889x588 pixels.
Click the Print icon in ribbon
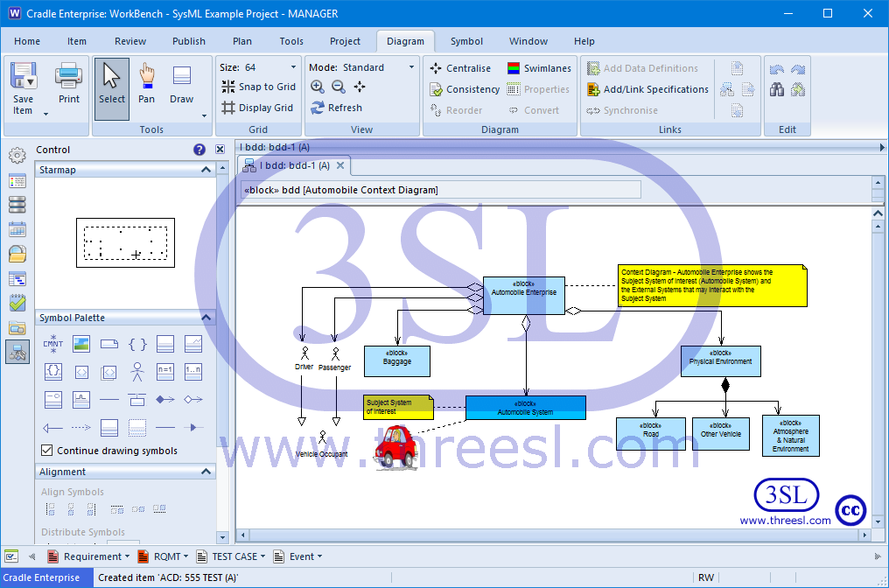tap(68, 75)
